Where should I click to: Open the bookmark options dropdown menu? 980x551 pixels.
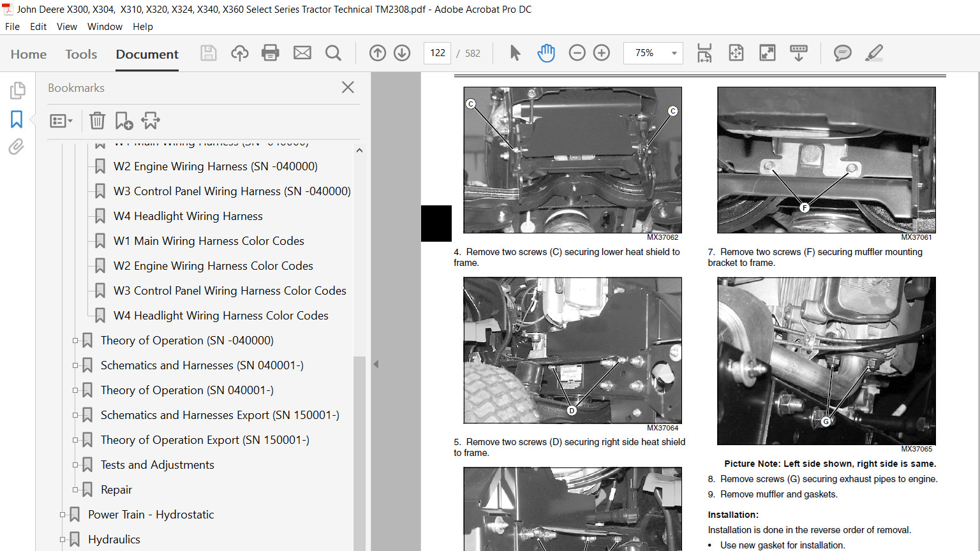coord(61,121)
